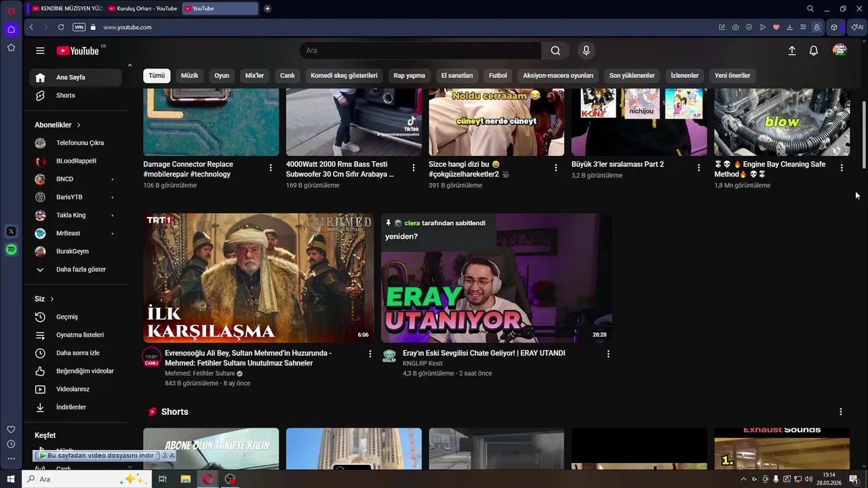Open the KNGLRP Kesit channel link

(422, 363)
